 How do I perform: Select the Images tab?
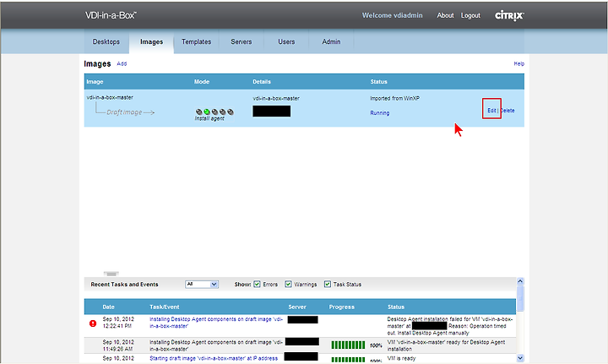tap(152, 42)
